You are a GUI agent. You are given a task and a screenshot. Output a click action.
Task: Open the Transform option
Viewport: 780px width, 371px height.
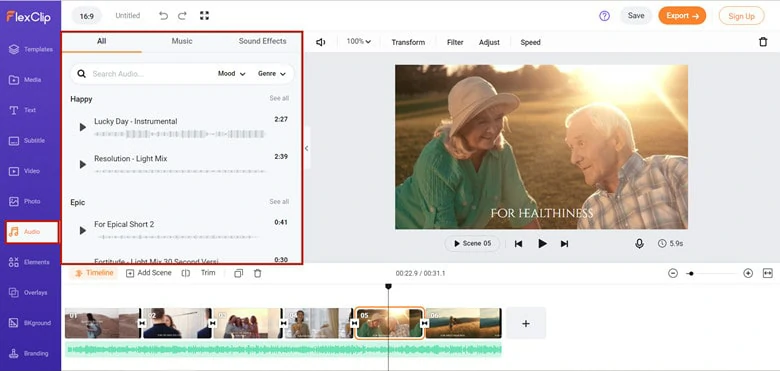[408, 42]
